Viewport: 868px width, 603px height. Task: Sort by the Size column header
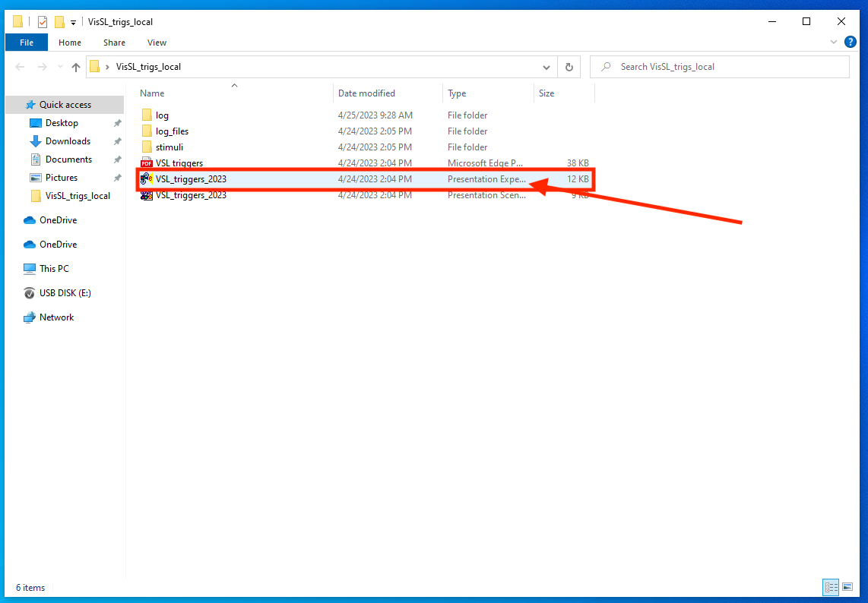(546, 93)
